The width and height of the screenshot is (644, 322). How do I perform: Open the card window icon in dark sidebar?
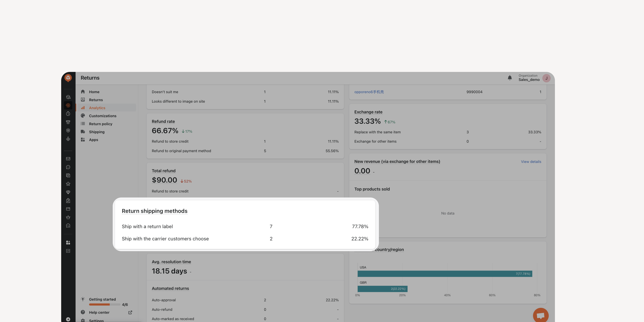point(68,209)
